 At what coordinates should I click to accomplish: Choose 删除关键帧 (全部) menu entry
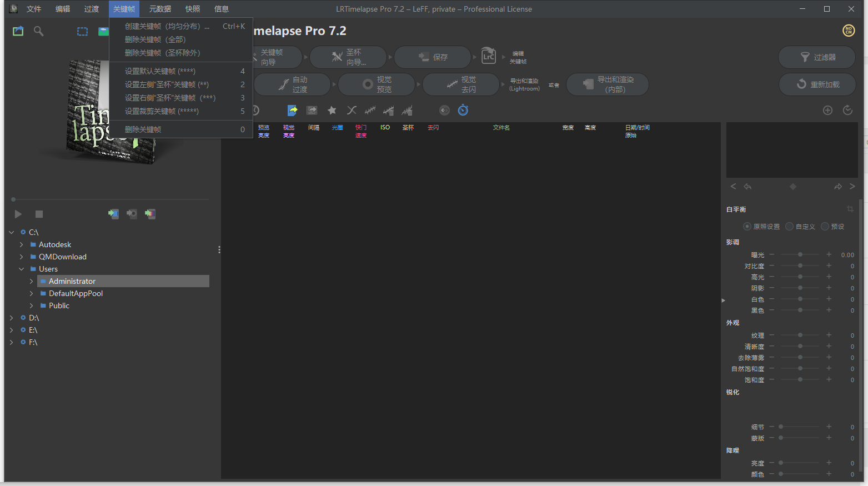tap(181, 39)
